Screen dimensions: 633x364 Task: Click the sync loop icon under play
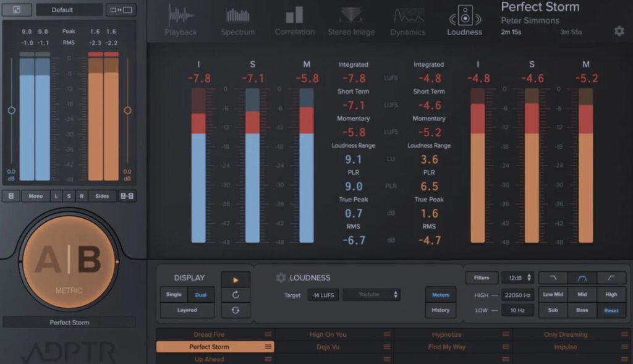pos(236,310)
